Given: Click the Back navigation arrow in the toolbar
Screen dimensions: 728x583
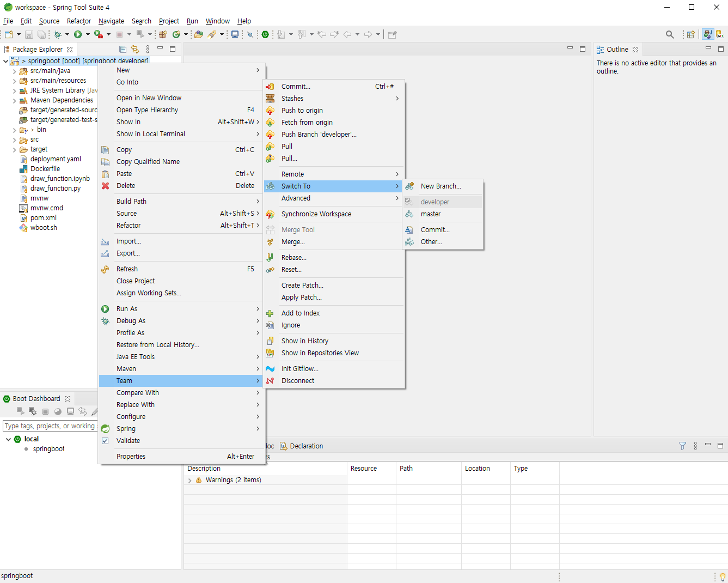Looking at the screenshot, I should 347,34.
